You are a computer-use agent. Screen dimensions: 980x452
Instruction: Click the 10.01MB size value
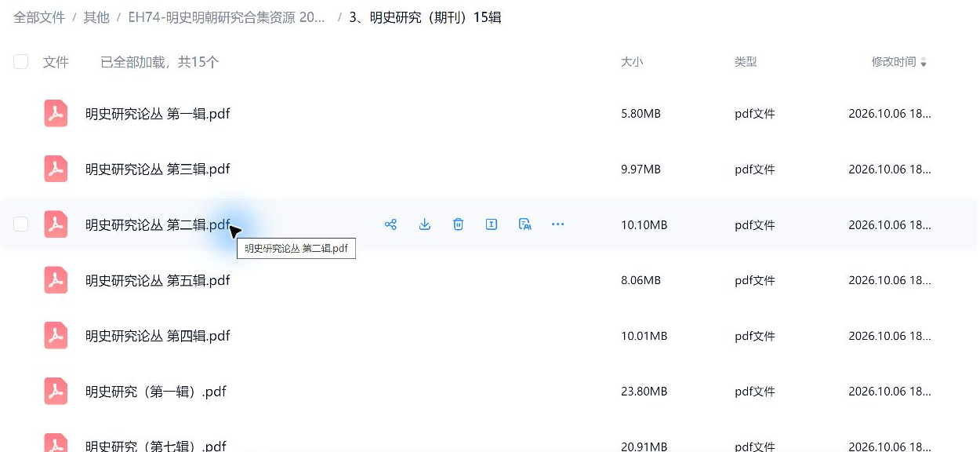click(644, 336)
